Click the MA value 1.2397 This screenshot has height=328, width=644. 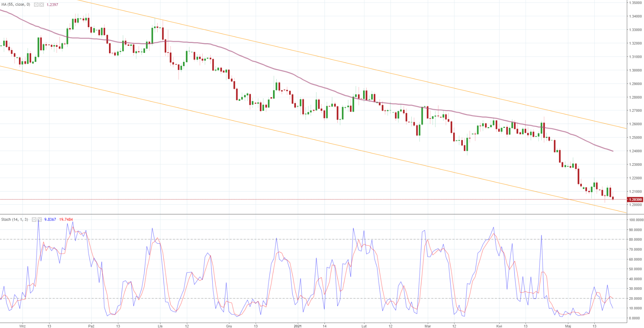[x=52, y=5]
